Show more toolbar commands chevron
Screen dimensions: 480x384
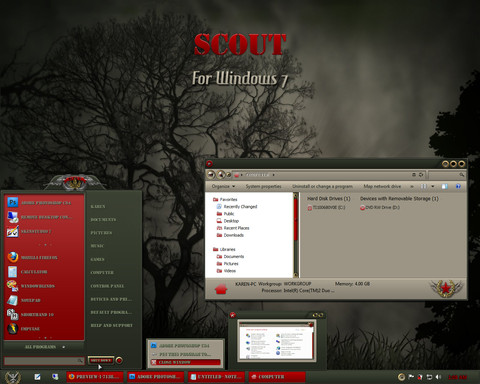[x=412, y=186]
